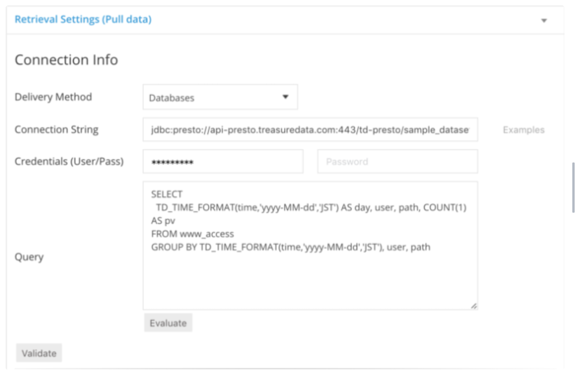Click the masked username credentials field
The height and width of the screenshot is (383, 588).
click(x=223, y=162)
